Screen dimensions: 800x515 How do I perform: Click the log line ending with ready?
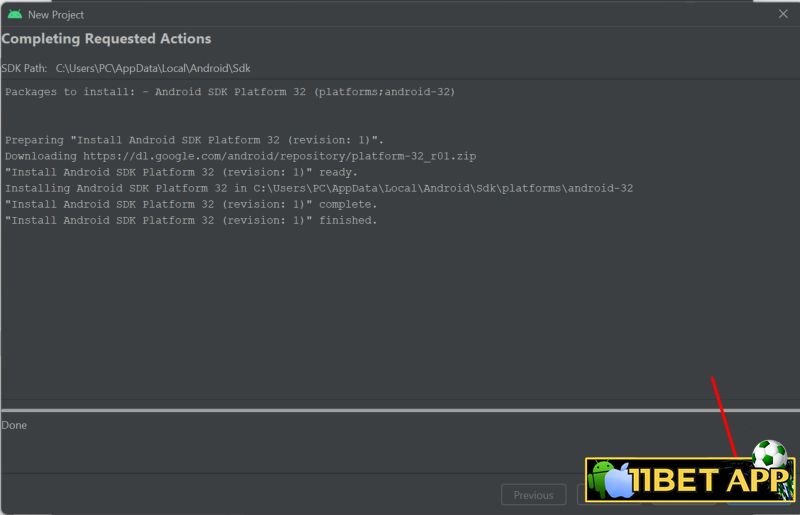(182, 172)
